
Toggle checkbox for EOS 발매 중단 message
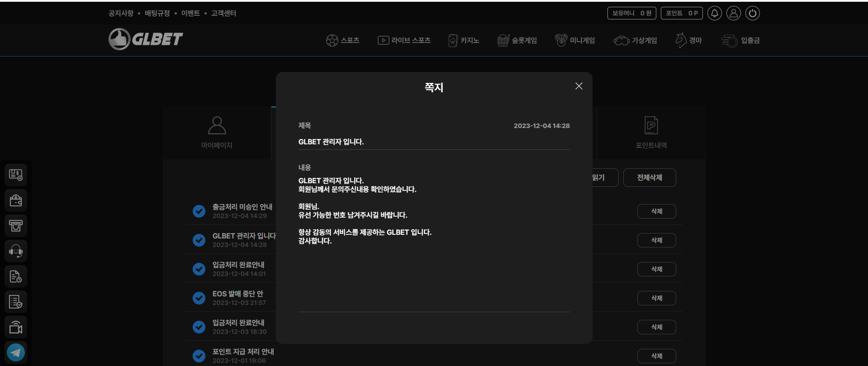199,298
